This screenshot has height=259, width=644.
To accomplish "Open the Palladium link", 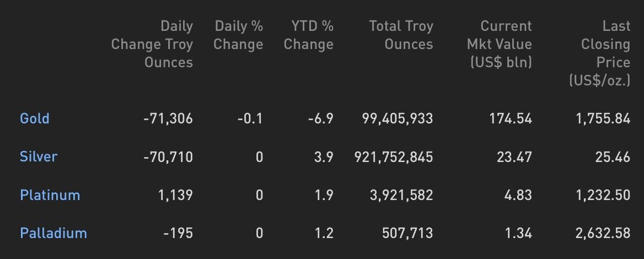I will (53, 233).
